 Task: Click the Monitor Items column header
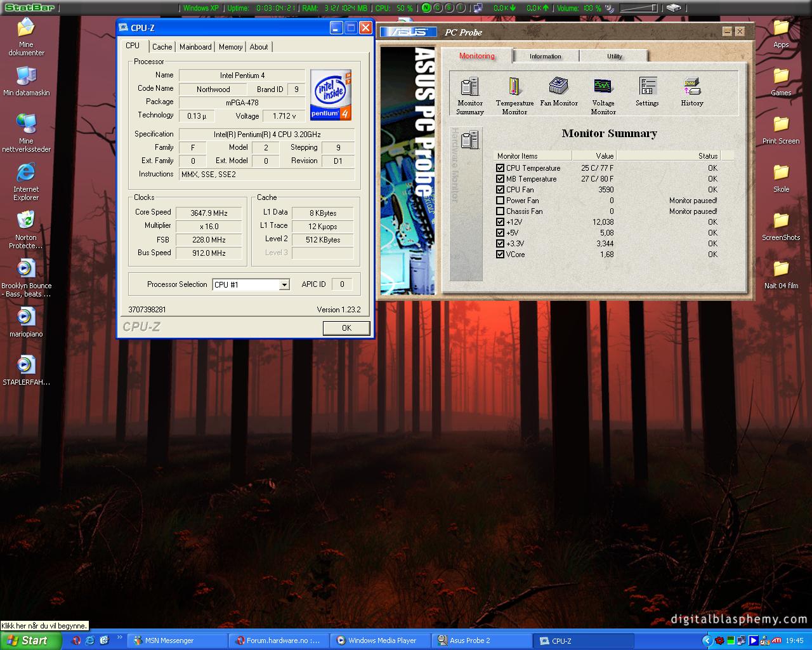point(534,156)
